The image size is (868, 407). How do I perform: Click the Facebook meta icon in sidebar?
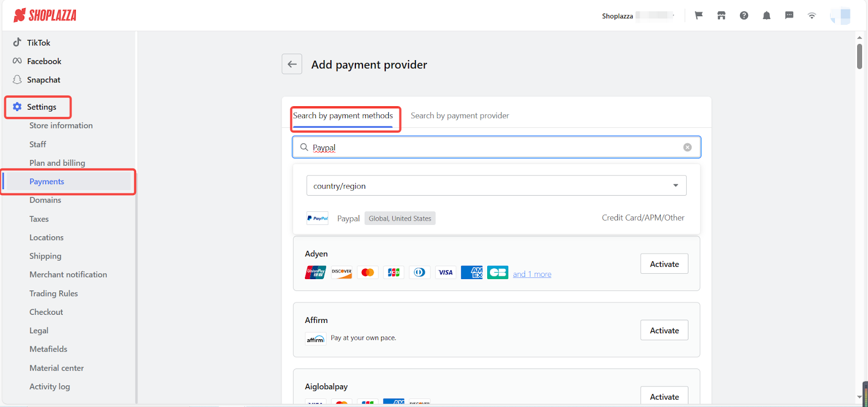17,61
